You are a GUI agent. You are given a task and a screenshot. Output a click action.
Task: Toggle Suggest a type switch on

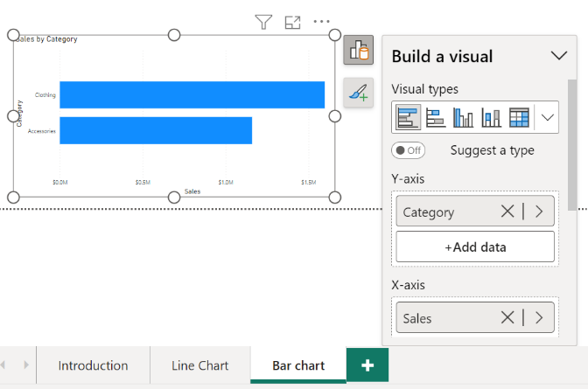coord(408,150)
